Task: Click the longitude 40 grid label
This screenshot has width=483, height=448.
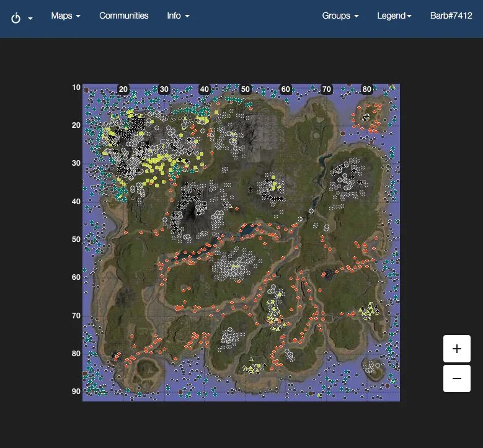Action: tap(205, 89)
